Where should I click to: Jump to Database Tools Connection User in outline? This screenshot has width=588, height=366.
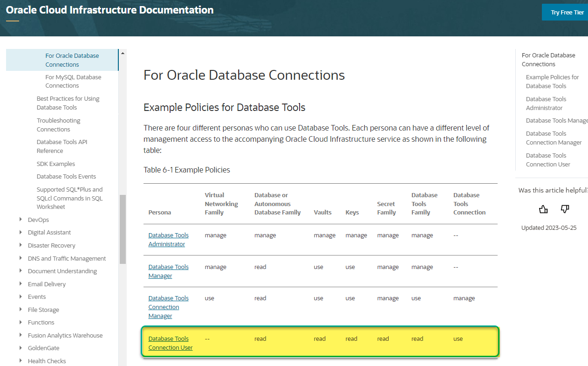[548, 160]
